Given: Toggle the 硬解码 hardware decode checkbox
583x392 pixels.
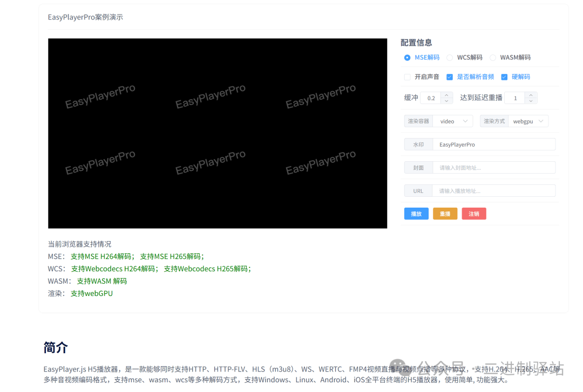Looking at the screenshot, I should (504, 77).
